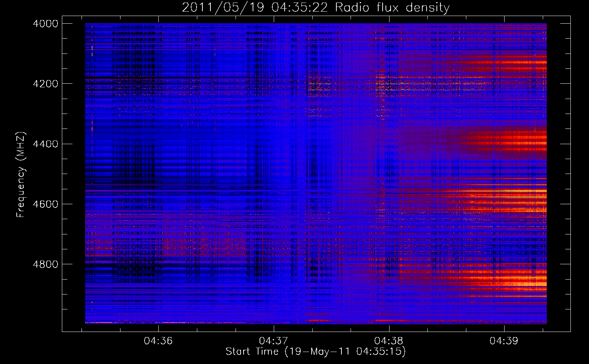Click the 04:39 time tick label
589x364 pixels.
pyautogui.click(x=504, y=341)
